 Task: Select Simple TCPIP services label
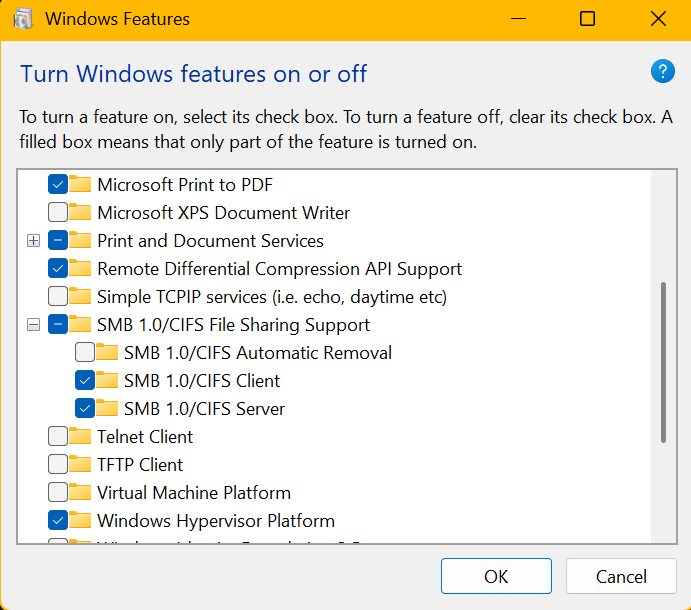272,297
